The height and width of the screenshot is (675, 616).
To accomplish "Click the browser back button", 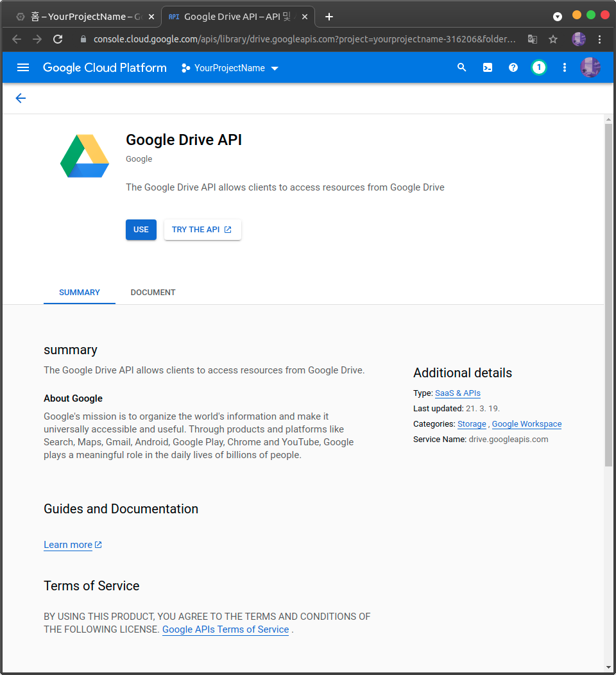I will click(17, 39).
